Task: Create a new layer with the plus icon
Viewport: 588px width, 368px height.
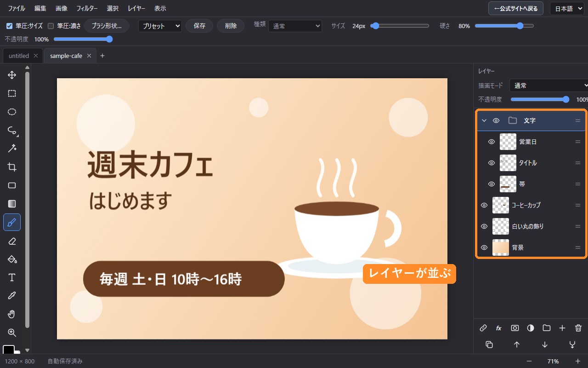Action: click(562, 328)
